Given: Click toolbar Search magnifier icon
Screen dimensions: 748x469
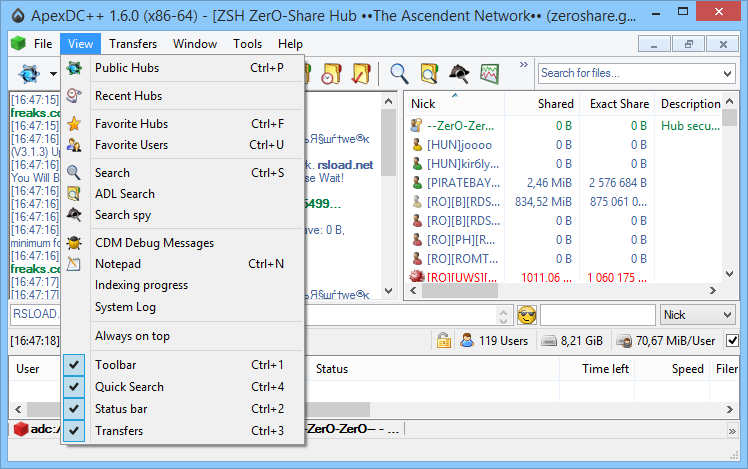Looking at the screenshot, I should tap(399, 74).
